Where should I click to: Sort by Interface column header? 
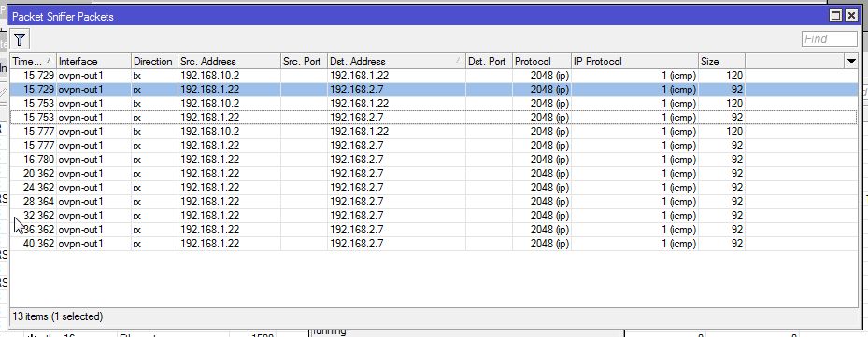pos(93,62)
